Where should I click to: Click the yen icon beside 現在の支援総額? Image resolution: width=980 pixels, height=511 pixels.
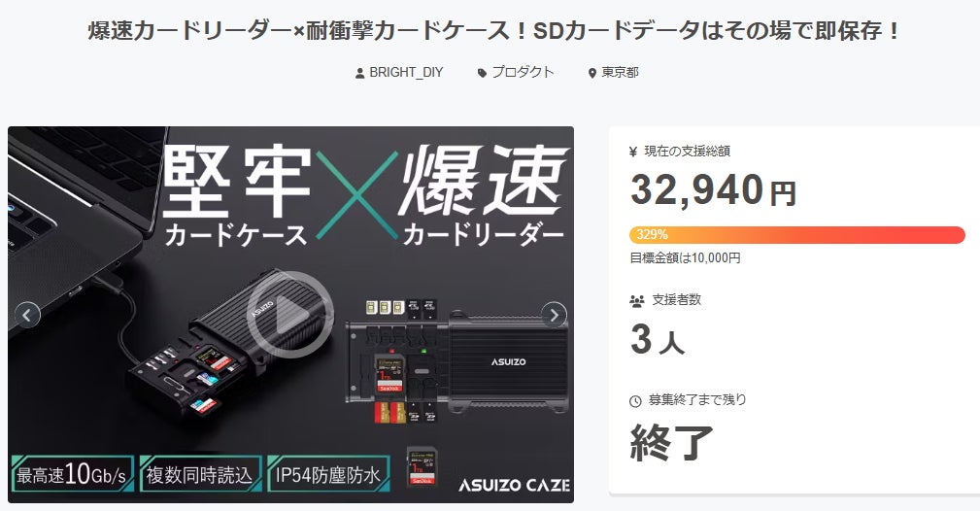(632, 152)
